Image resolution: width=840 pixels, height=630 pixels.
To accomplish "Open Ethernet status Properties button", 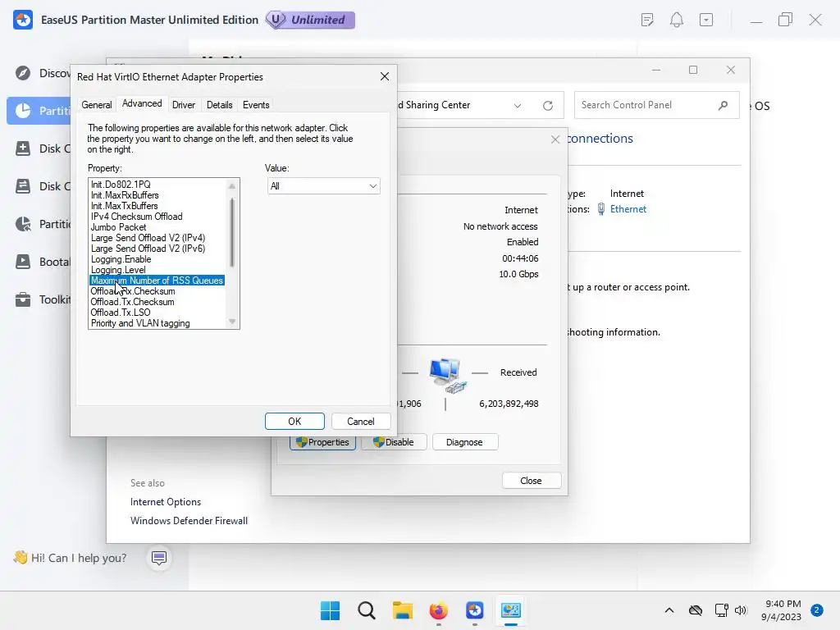I will (322, 442).
